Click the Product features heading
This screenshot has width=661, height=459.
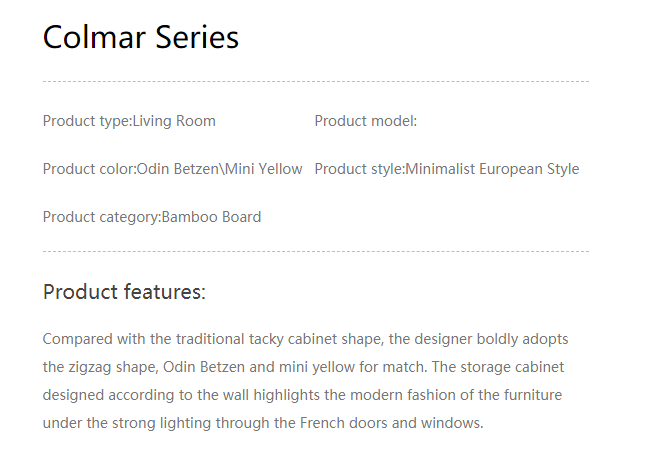point(124,292)
